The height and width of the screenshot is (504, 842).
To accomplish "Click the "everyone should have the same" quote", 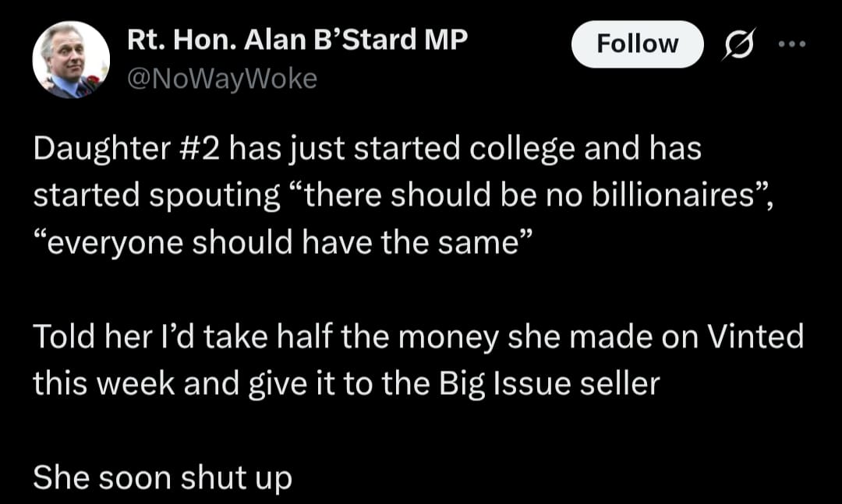I will (x=282, y=242).
